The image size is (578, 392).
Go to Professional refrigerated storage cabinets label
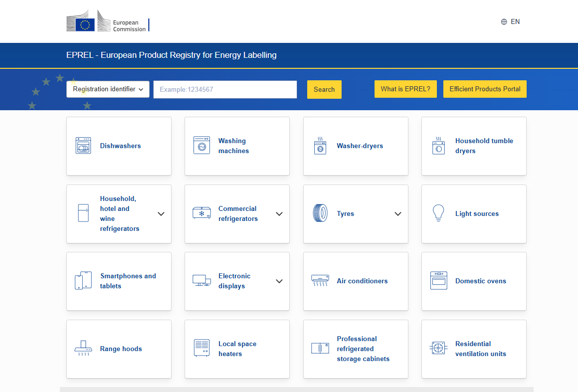pos(363,349)
